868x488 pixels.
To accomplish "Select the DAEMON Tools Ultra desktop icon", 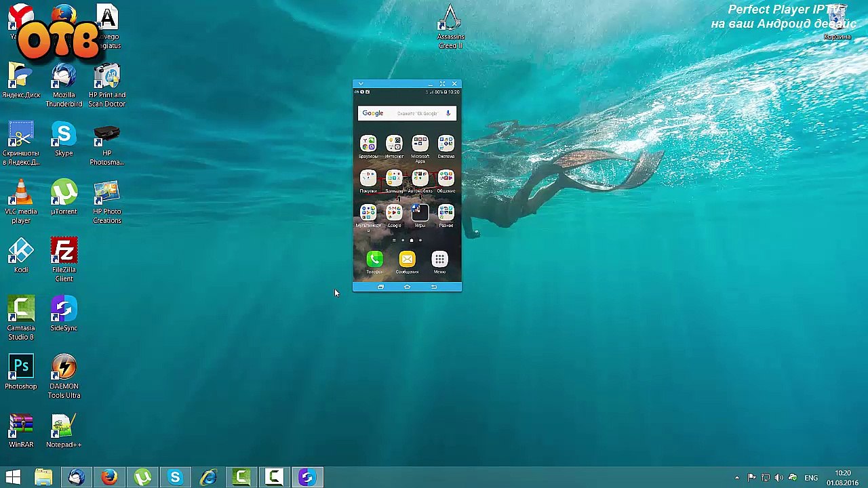I will [64, 376].
